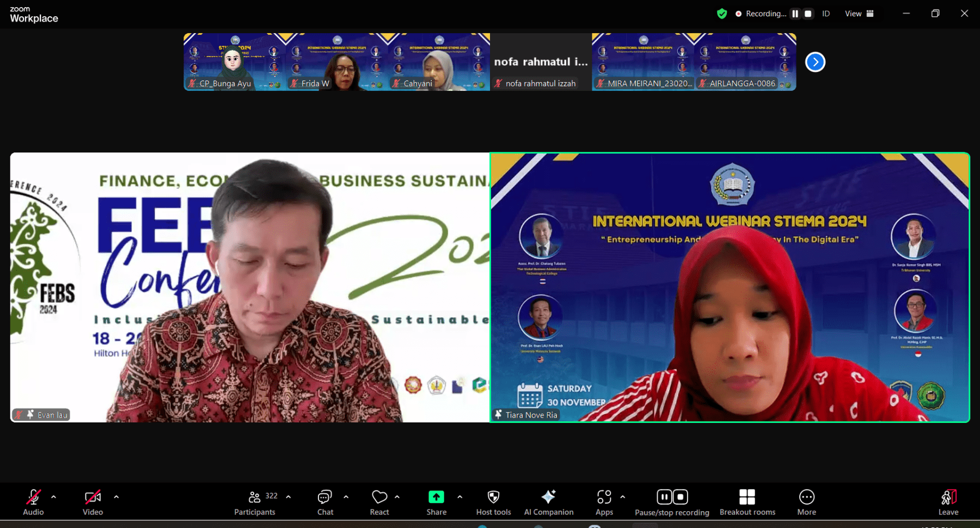Open the Apps panel

604,497
